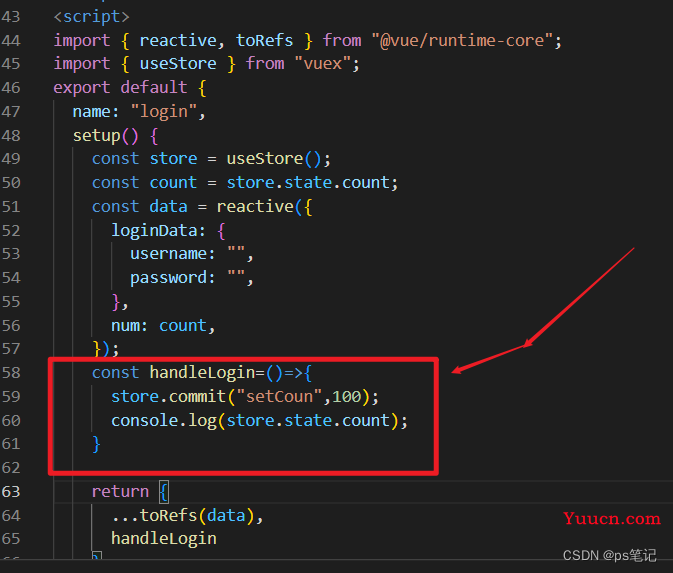673x573 pixels.
Task: Click useStore in the vuex import line
Action: [x=178, y=64]
